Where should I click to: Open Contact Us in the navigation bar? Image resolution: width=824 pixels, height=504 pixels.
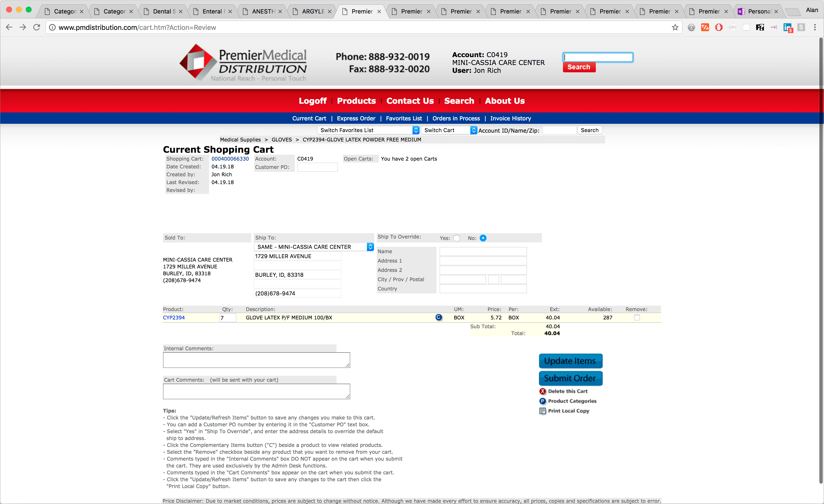410,101
